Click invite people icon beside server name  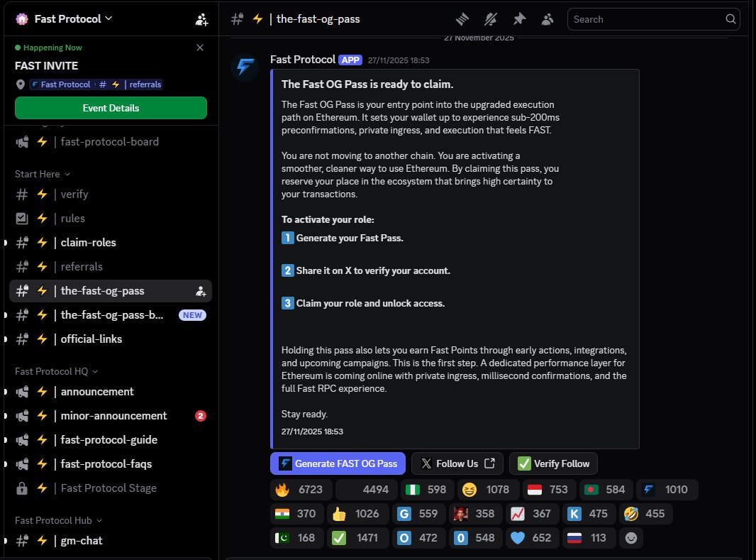(201, 19)
